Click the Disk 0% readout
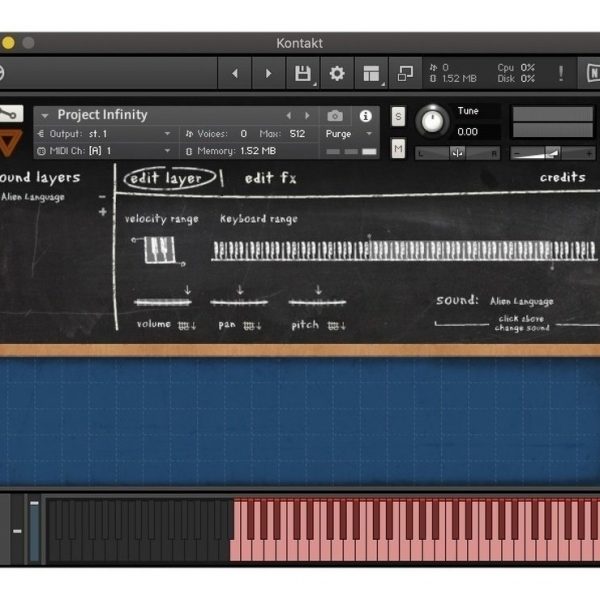Screen dimensions: 600x600 516,79
